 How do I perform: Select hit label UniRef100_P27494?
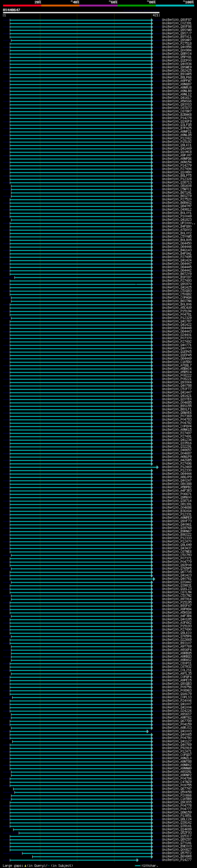click(176, 169)
